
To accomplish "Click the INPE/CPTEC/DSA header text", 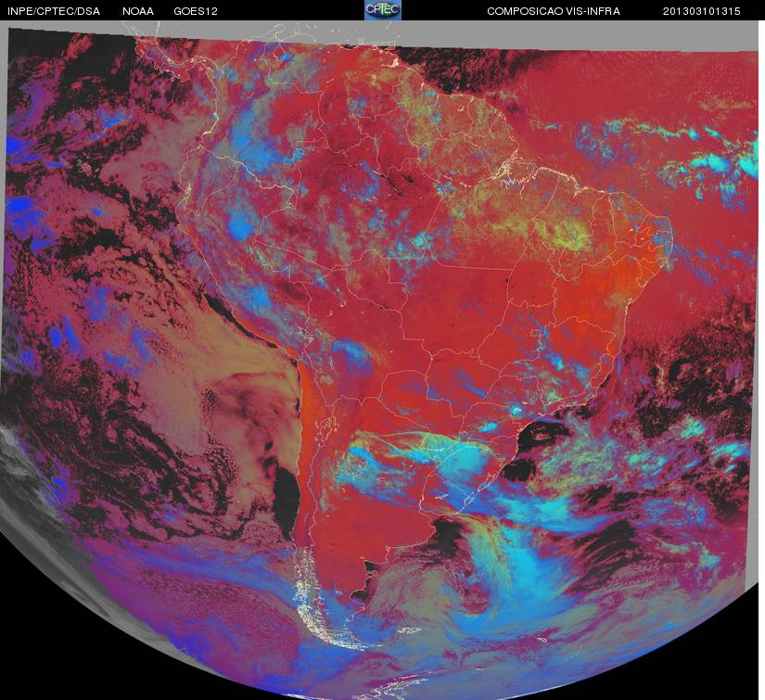I will [x=54, y=11].
